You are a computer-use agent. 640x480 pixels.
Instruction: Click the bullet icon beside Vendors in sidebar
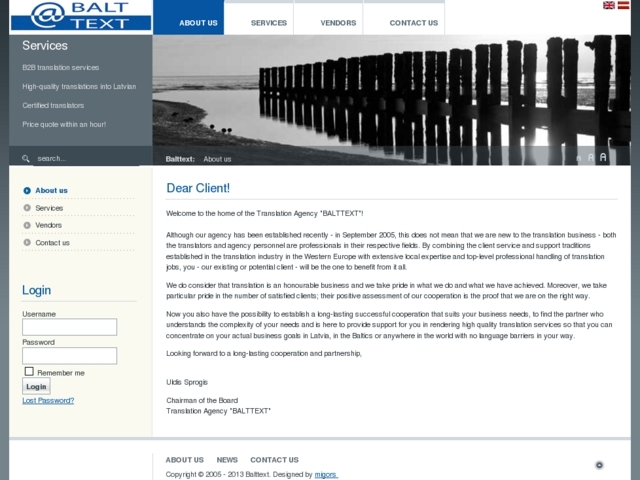pyautogui.click(x=27, y=225)
